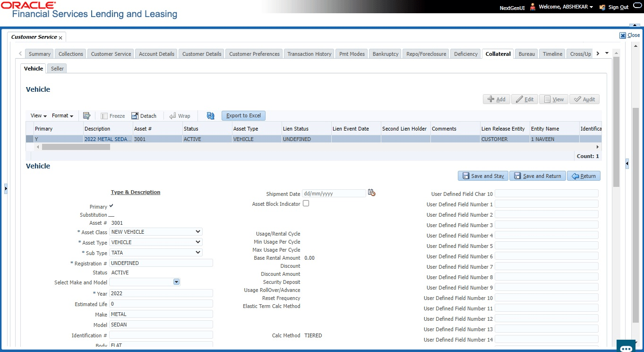Image resolution: width=644 pixels, height=352 pixels.
Task: Click the user profile icon beside Welcome
Action: [x=533, y=7]
